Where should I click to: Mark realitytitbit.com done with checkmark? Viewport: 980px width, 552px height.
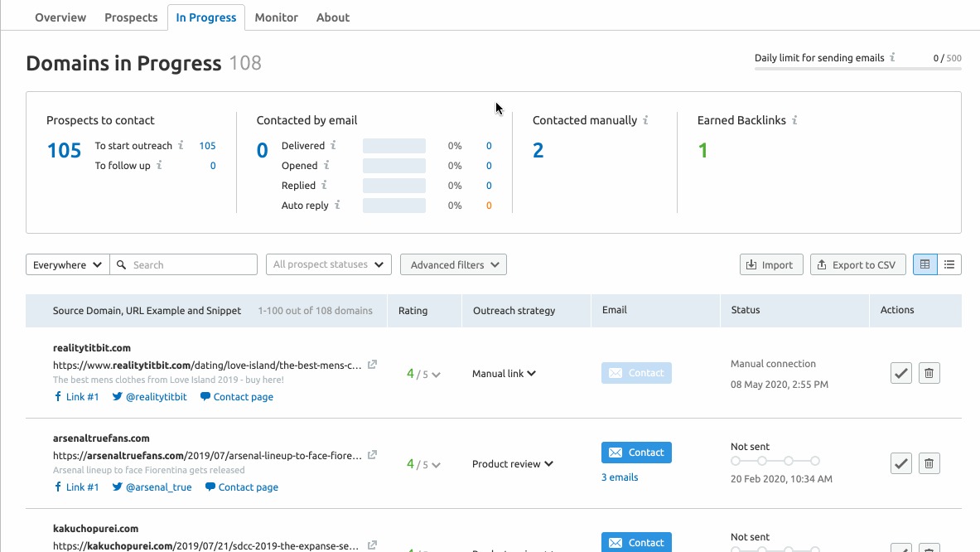point(900,373)
